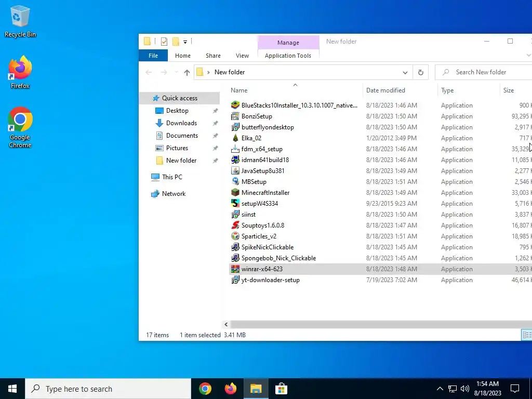This screenshot has height=399, width=532.
Task: Select the idman641build18 icon
Action: [x=235, y=159]
